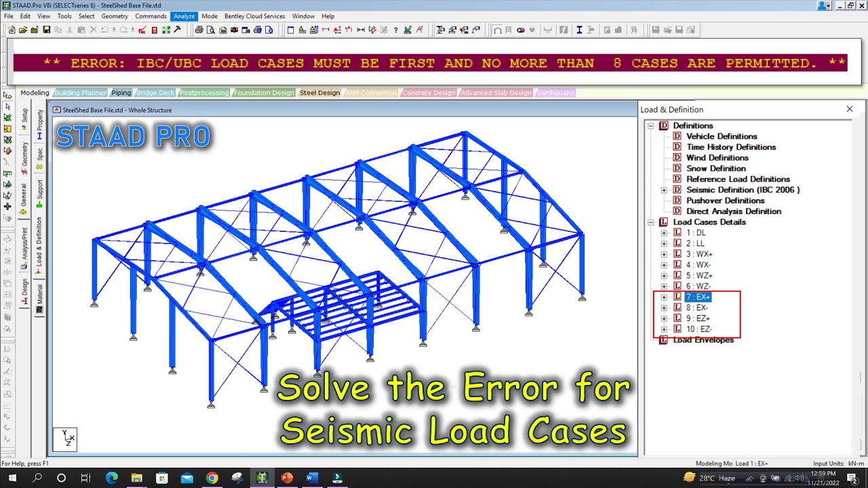Select the Nodes Cursor at top of left toolbar
Viewport: 868px width, 488px height.
7,96
